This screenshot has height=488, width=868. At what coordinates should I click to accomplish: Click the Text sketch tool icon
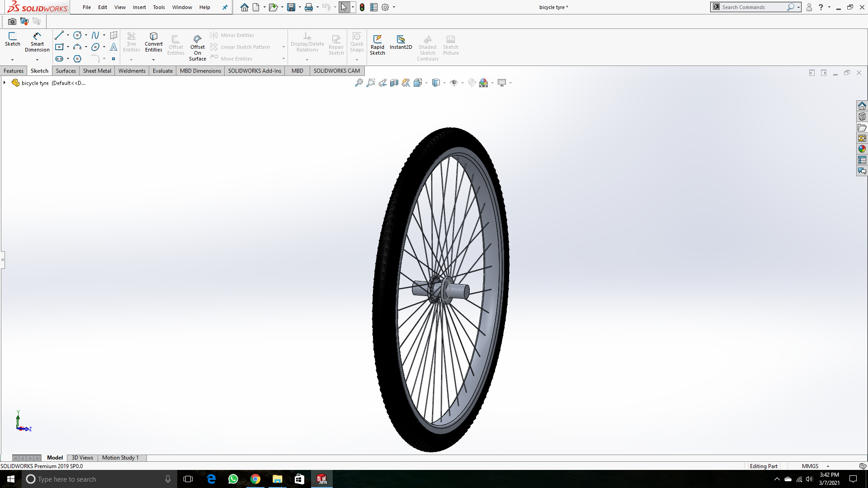(113, 47)
